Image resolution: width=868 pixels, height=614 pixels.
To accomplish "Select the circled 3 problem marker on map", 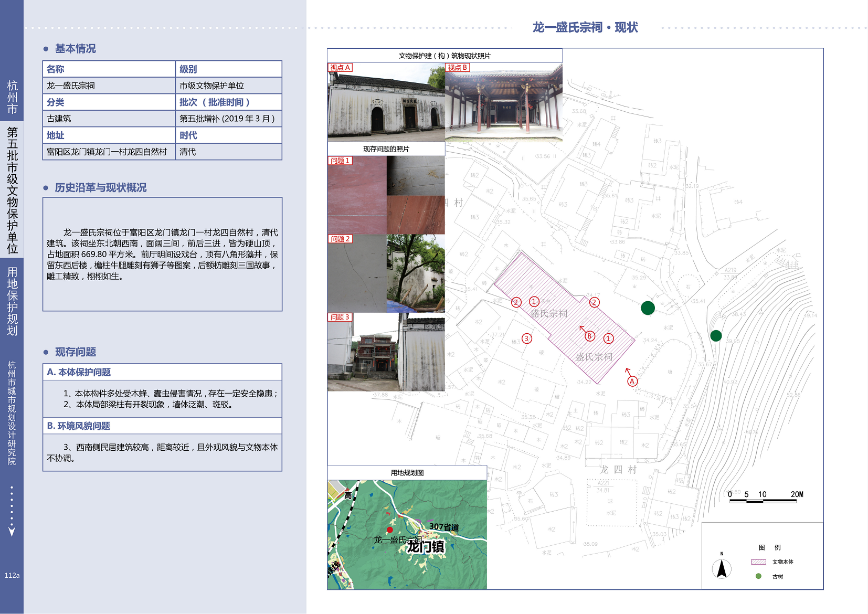I will click(x=526, y=338).
